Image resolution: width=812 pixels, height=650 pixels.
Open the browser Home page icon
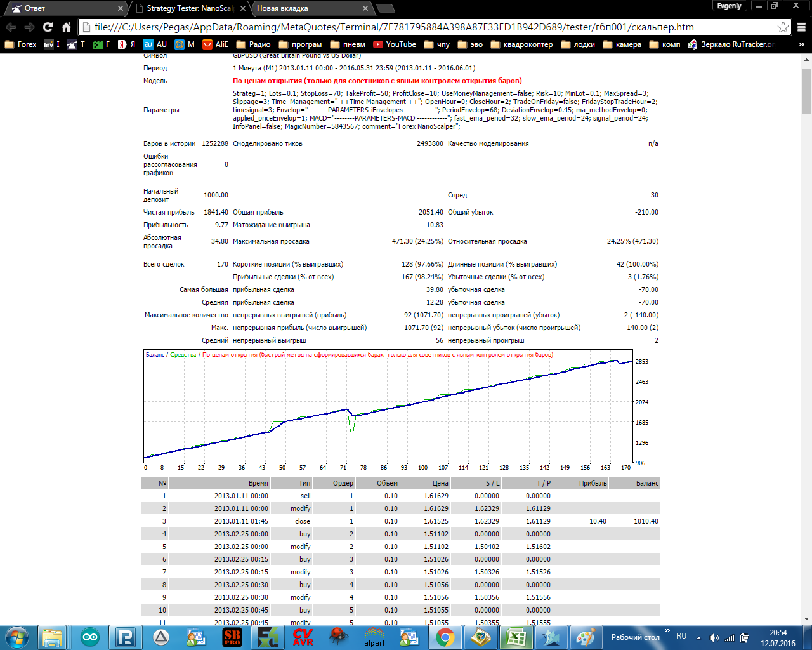66,27
